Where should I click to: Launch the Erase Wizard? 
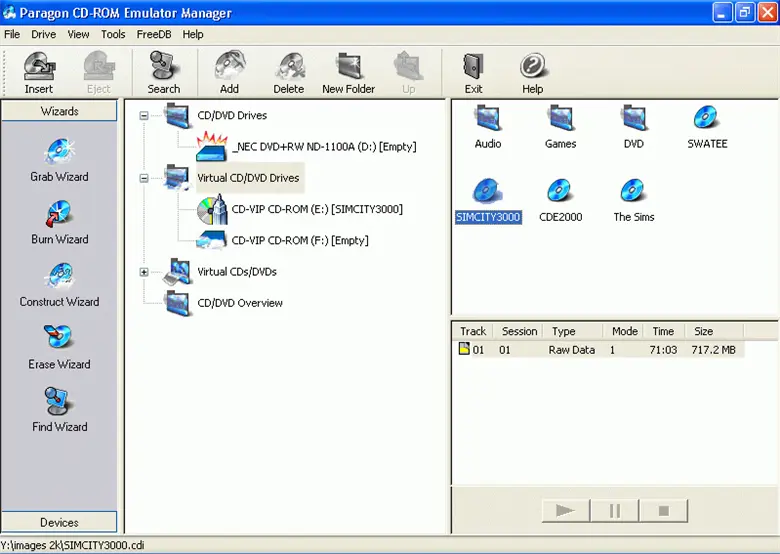tap(59, 347)
